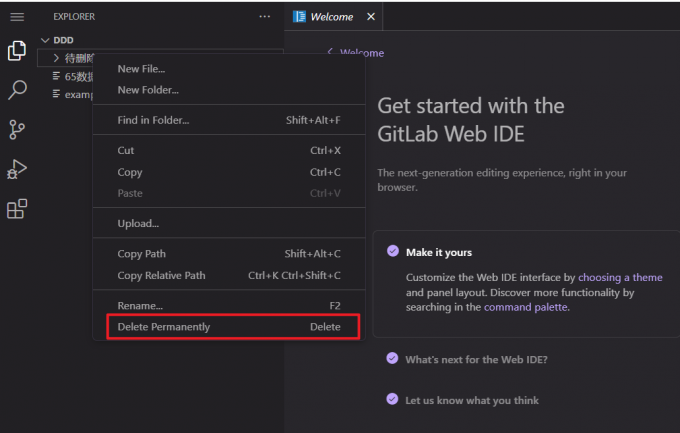The height and width of the screenshot is (433, 680).
Task: Switch to the Welcome tab
Action: (x=331, y=17)
